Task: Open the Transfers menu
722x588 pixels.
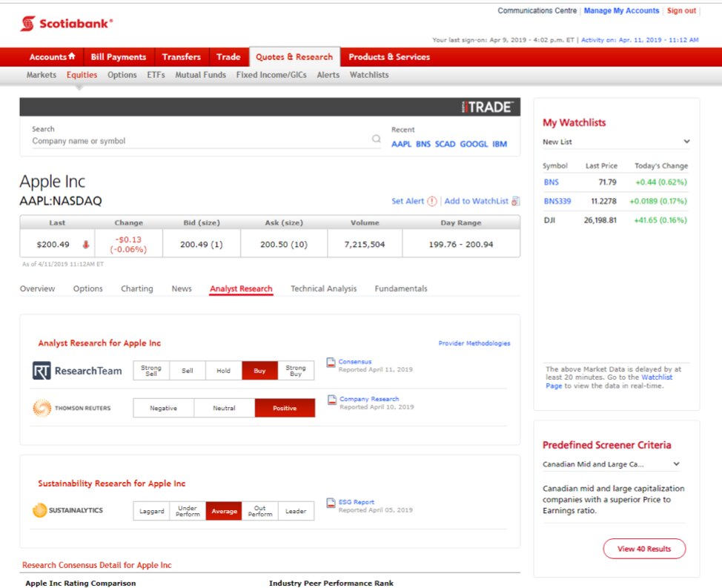Action: click(182, 56)
